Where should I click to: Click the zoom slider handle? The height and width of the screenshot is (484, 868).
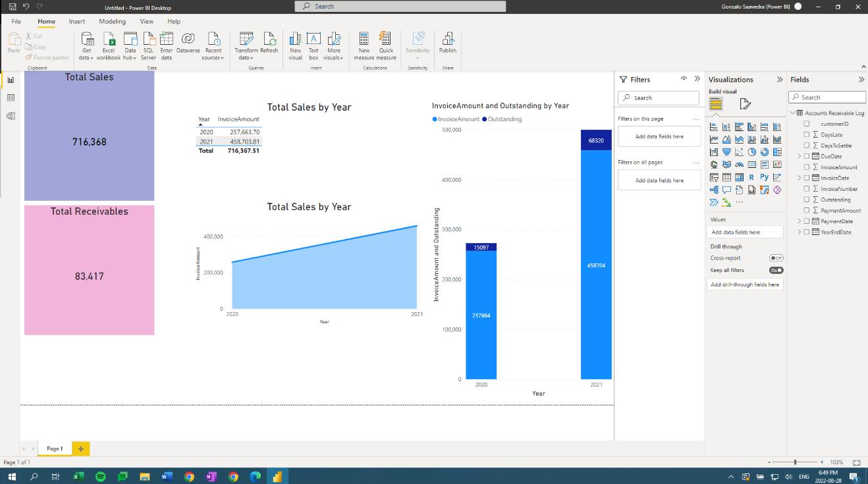tap(796, 462)
